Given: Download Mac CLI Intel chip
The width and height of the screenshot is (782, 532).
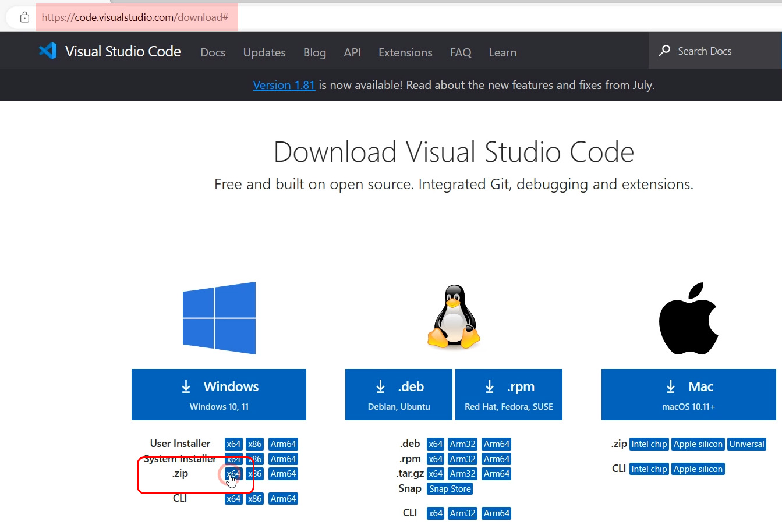Looking at the screenshot, I should pos(649,469).
